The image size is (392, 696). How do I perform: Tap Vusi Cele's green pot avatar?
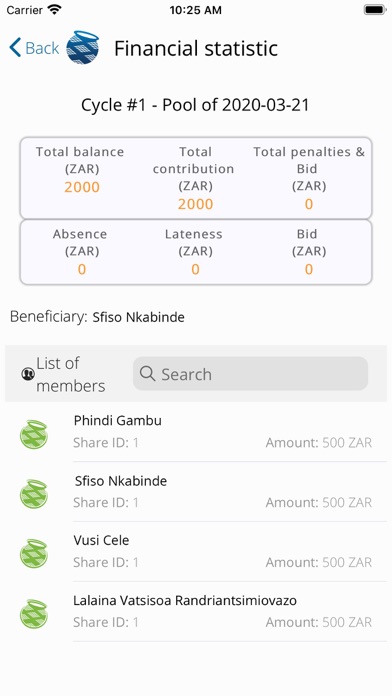click(x=34, y=554)
